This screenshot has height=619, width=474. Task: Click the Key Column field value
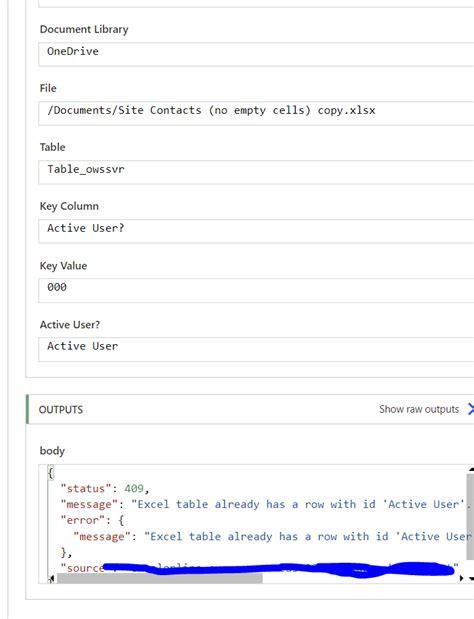pos(256,231)
